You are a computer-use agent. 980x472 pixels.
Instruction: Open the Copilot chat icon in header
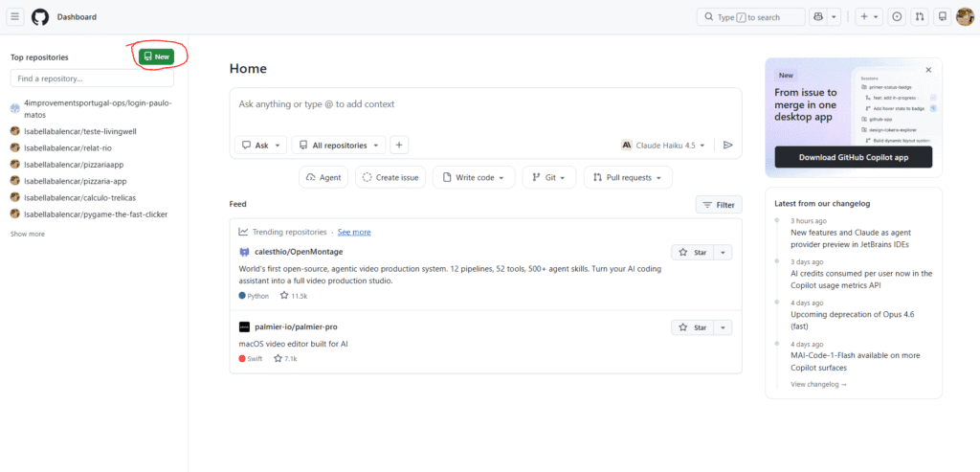tap(817, 17)
